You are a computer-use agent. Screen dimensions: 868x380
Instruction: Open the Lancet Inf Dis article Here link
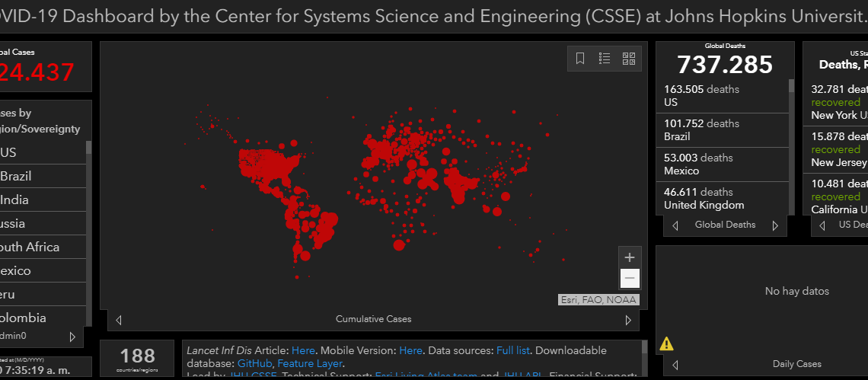(x=303, y=350)
